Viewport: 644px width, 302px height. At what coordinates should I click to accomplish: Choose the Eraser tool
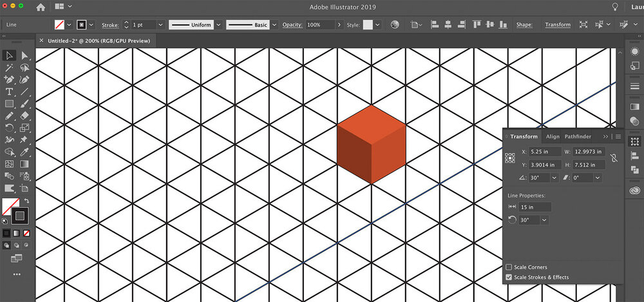pos(24,116)
